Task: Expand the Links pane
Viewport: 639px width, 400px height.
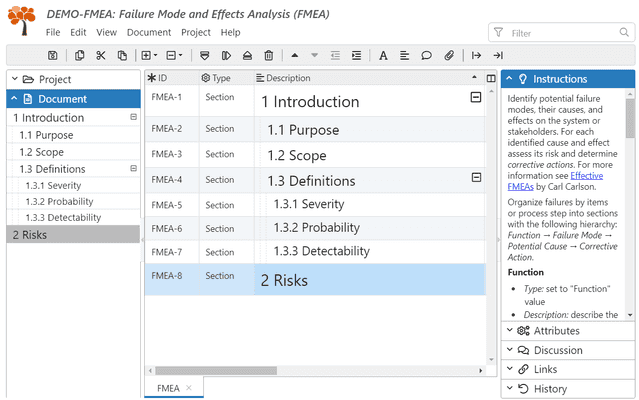Action: [x=568, y=369]
